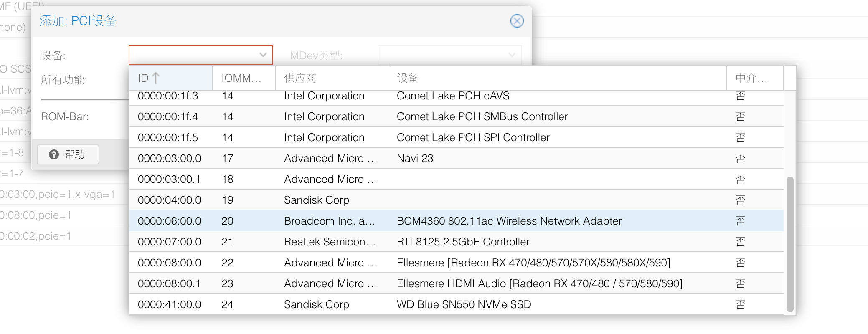Image resolution: width=868 pixels, height=334 pixels.
Task: Select device 0000:03:00.1
Action: pyautogui.click(x=456, y=179)
